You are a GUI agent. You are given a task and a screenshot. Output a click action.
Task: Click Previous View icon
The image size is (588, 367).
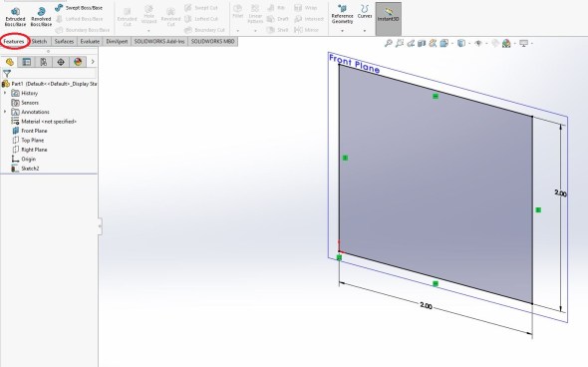pos(411,44)
